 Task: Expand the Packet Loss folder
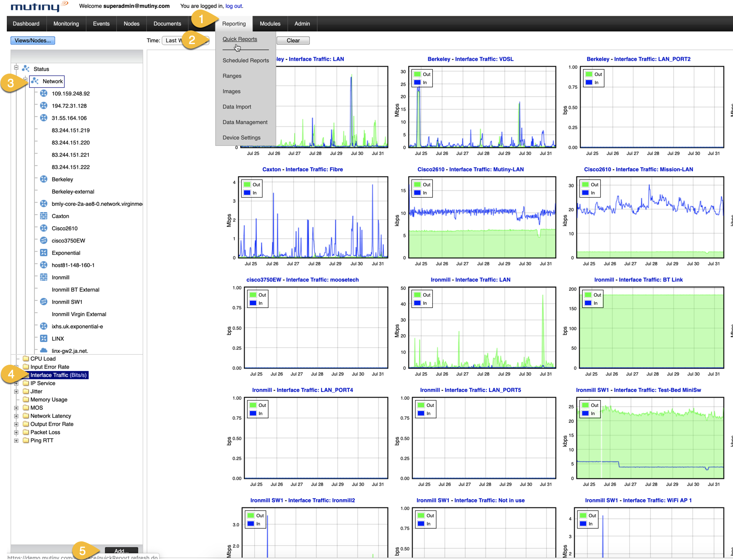click(x=16, y=432)
